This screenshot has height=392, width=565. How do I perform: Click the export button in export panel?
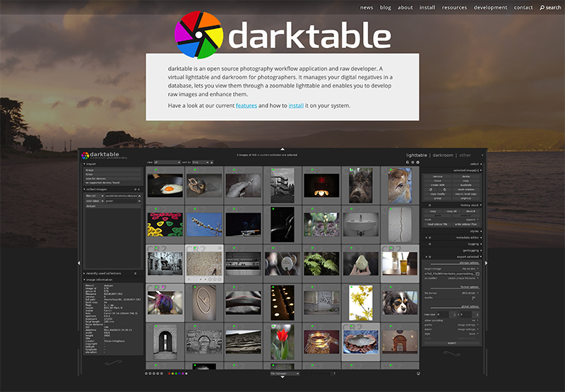pos(452,343)
